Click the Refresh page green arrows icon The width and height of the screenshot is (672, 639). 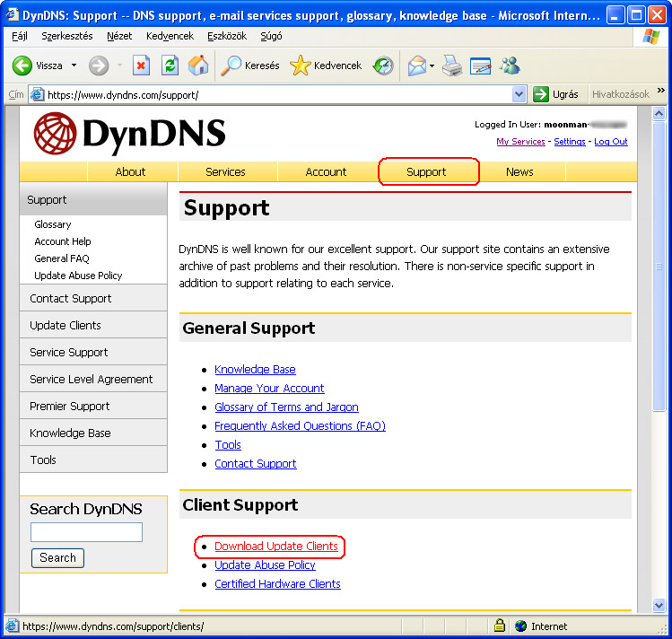point(170,66)
